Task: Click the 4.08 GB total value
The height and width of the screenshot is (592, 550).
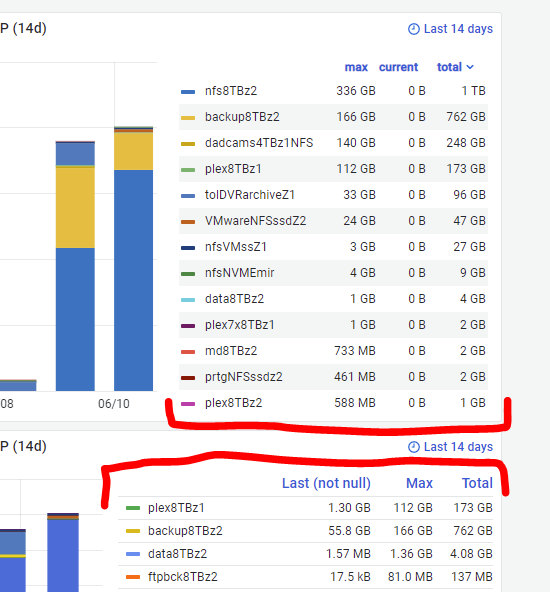Action: 471,554
